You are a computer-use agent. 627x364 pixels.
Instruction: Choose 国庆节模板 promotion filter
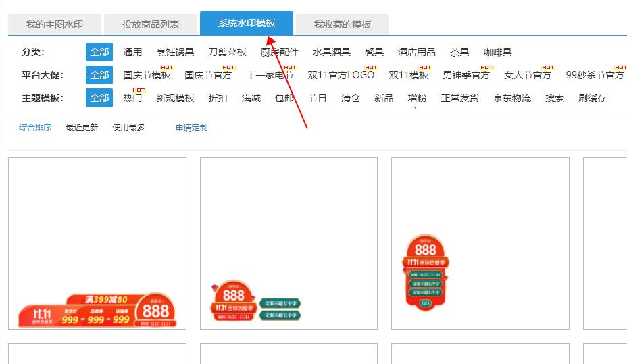pyautogui.click(x=147, y=75)
